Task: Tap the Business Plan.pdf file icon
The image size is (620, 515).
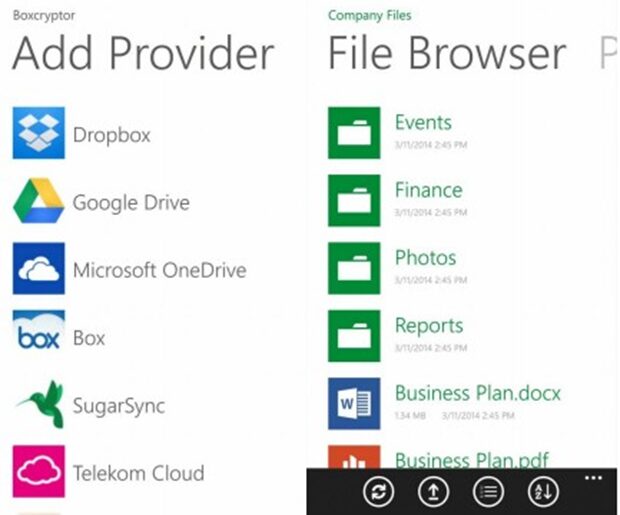Action: [x=354, y=457]
